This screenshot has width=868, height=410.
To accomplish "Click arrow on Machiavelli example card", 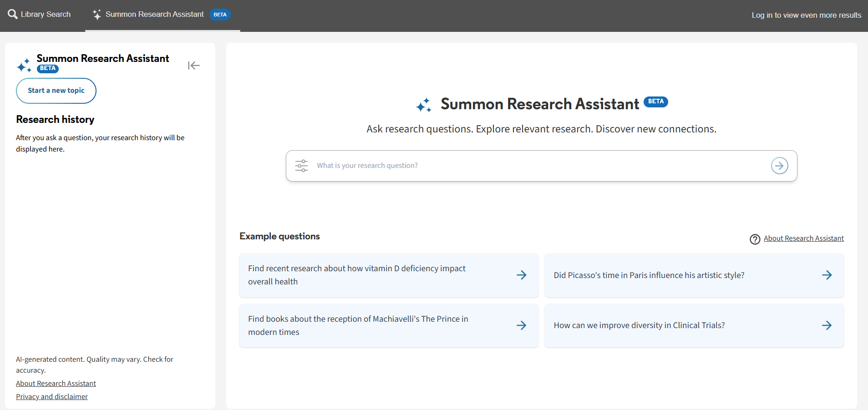I will [x=522, y=325].
